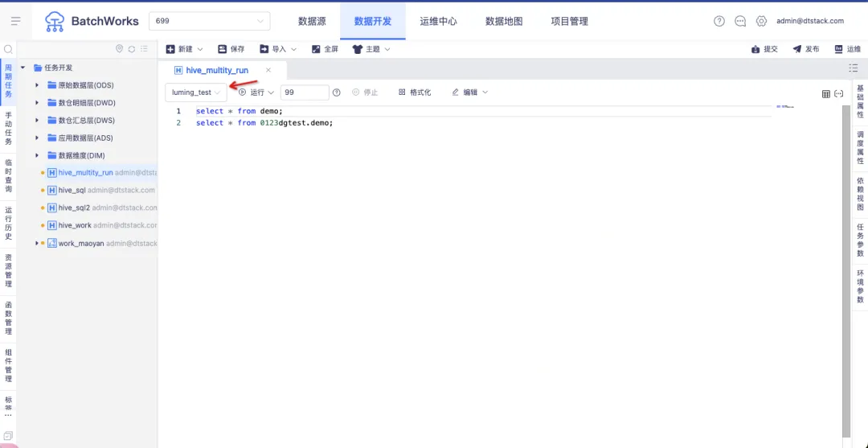The height and width of the screenshot is (448, 868).
Task: Click the bracket code icon in editor toolbar
Action: coord(838,94)
